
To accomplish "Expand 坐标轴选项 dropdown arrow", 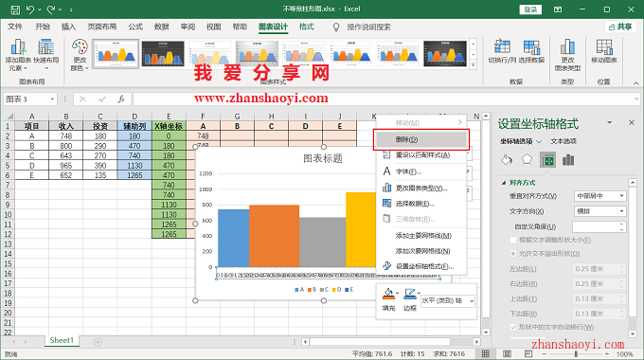I will 539,141.
